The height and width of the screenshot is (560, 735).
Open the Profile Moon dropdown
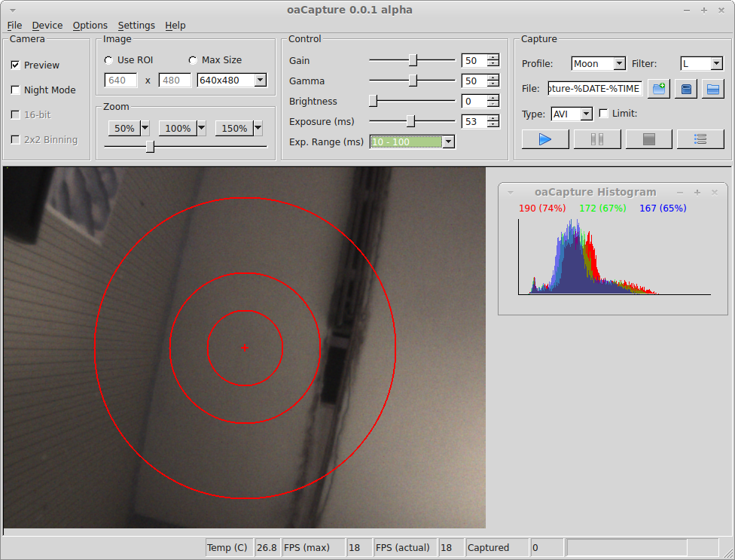pos(619,63)
